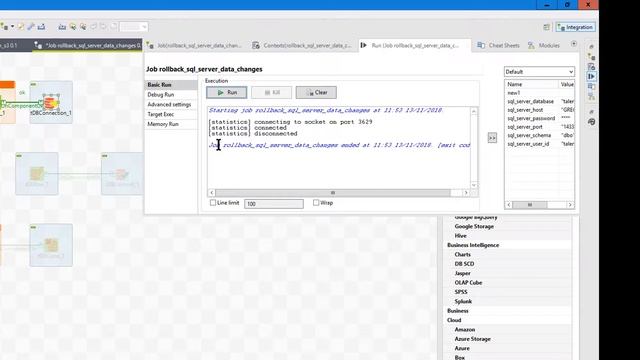Click the Value column header
This screenshot has width=640, height=360.
point(567,84)
